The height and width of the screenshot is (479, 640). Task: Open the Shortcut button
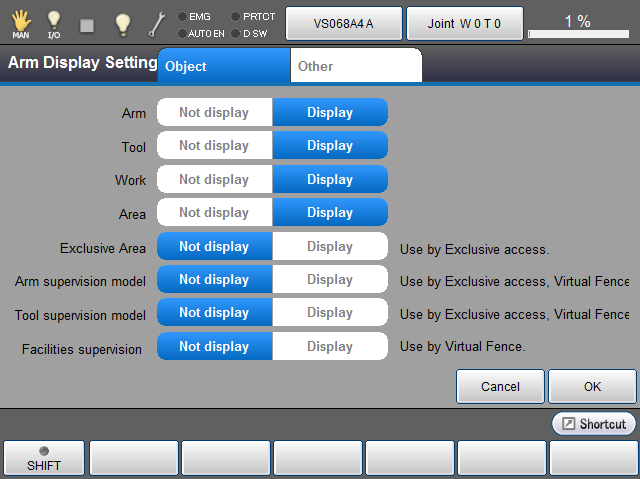[593, 424]
